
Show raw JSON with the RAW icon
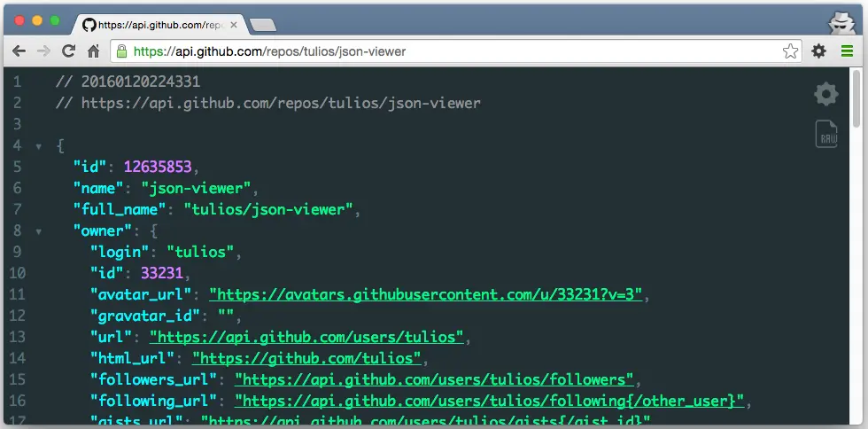(825, 134)
